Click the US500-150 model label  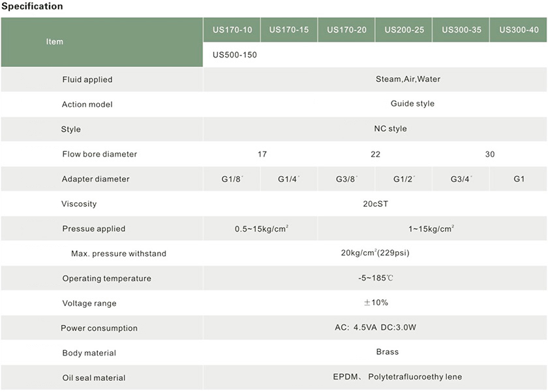pos(235,55)
